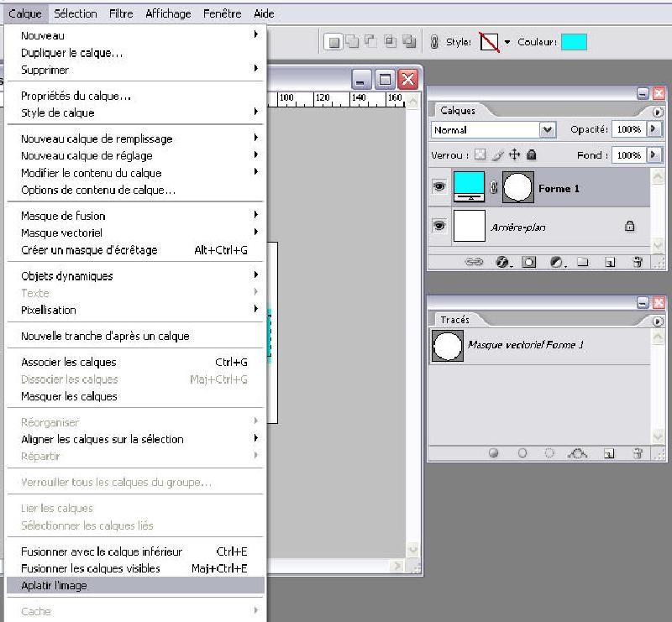Screen dimensions: 672x622
Task: Click the Couleur cyan swatch
Action: coord(574,42)
